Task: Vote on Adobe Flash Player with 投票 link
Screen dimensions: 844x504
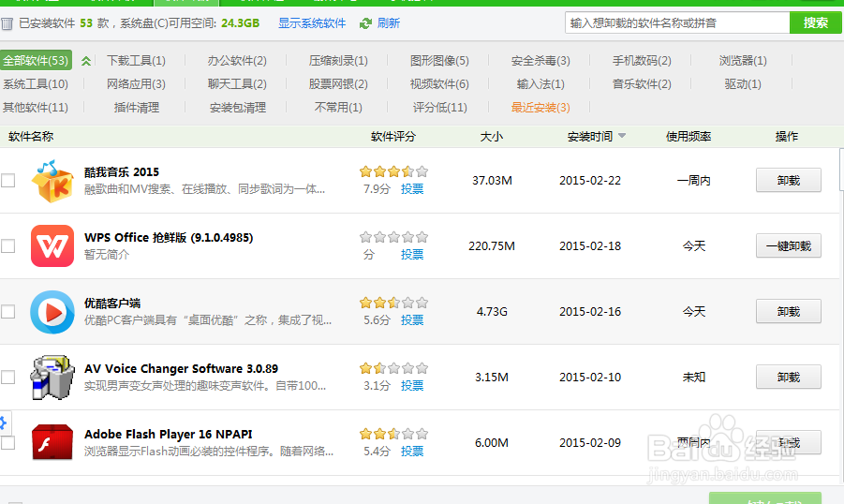Action: 412,451
